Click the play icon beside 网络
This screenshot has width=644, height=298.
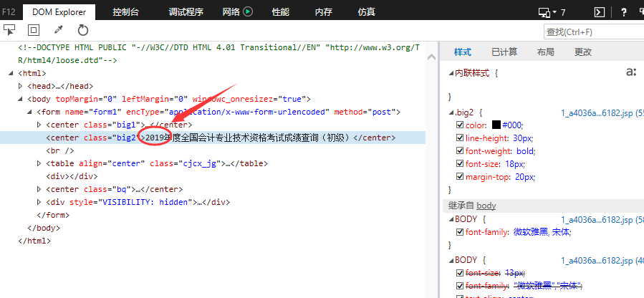[x=248, y=11]
